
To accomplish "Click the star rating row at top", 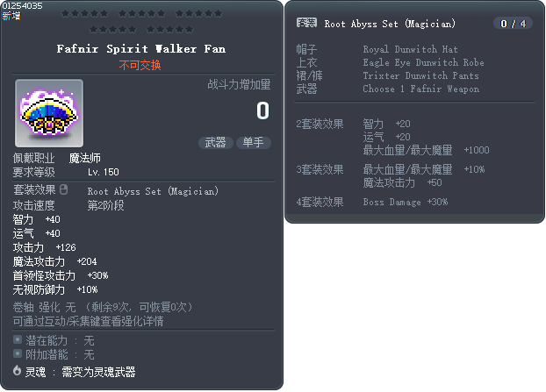I will click(x=140, y=21).
